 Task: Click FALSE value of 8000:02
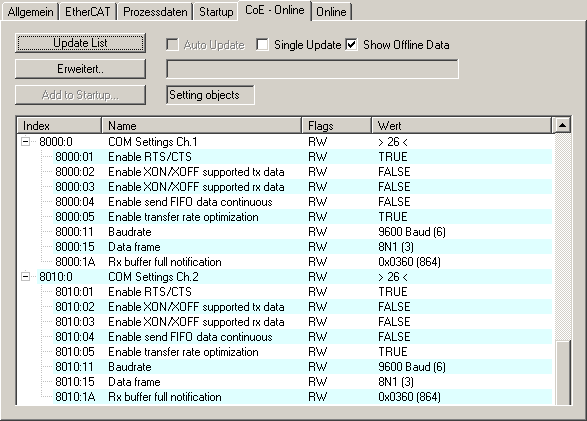394,172
